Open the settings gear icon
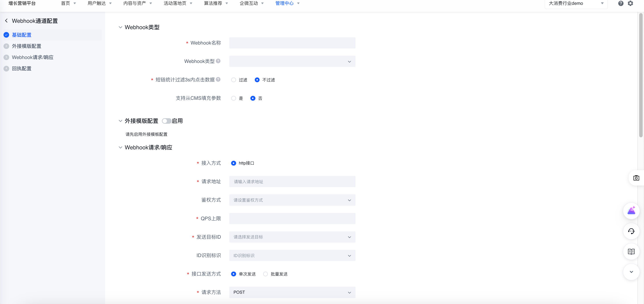Viewport: 644px width, 304px height. (630, 3)
